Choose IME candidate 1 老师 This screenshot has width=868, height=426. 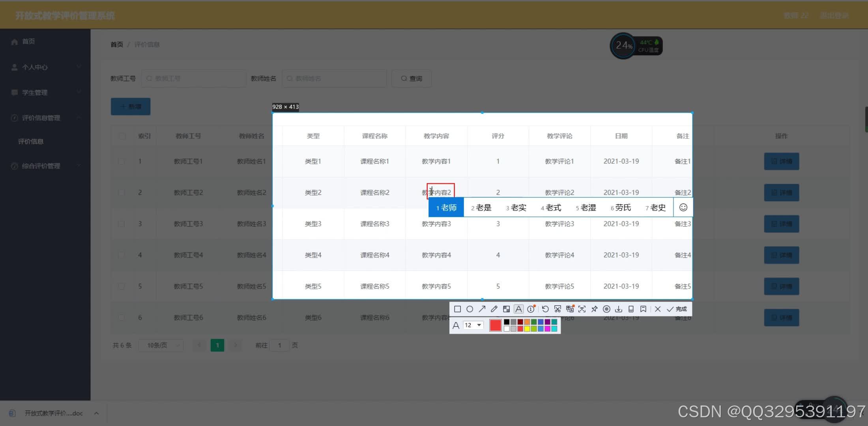[446, 207]
